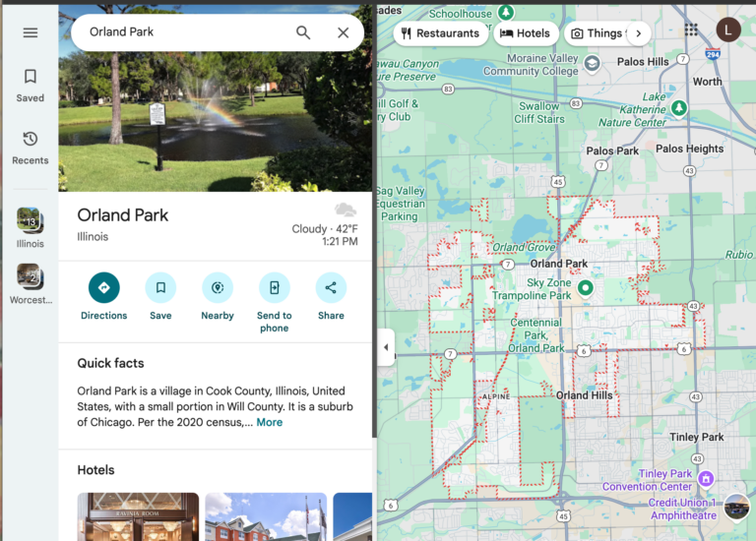
Task: Save Orland Park to a list
Action: tap(160, 288)
